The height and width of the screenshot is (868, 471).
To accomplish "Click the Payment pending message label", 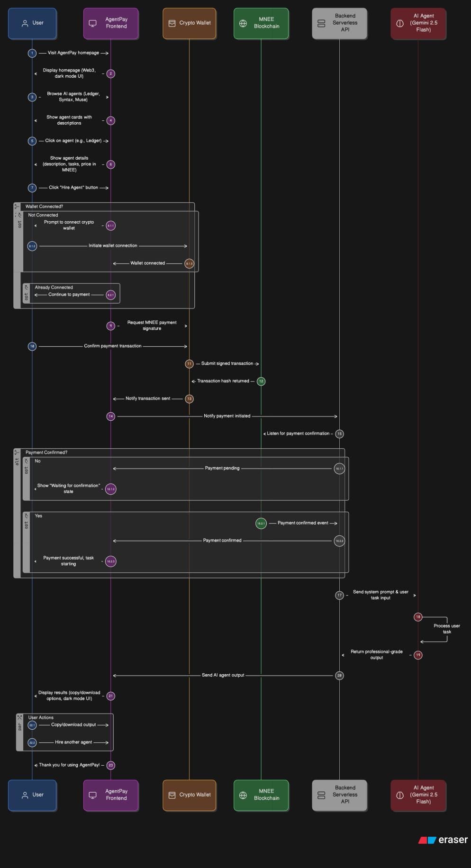I will (x=222, y=468).
